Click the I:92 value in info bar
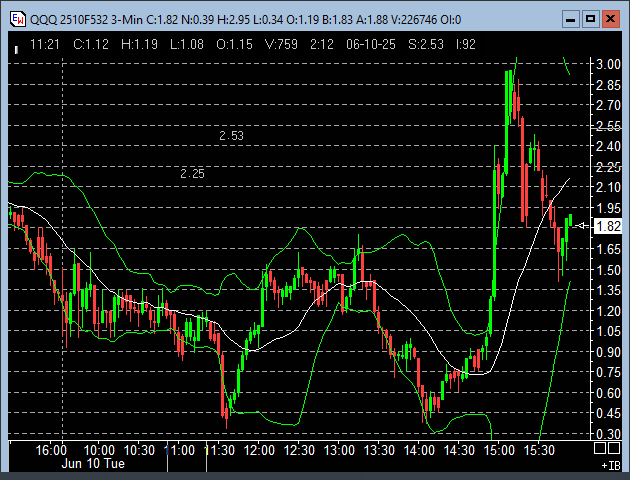Viewport: 630px width, 480px height. (x=466, y=44)
